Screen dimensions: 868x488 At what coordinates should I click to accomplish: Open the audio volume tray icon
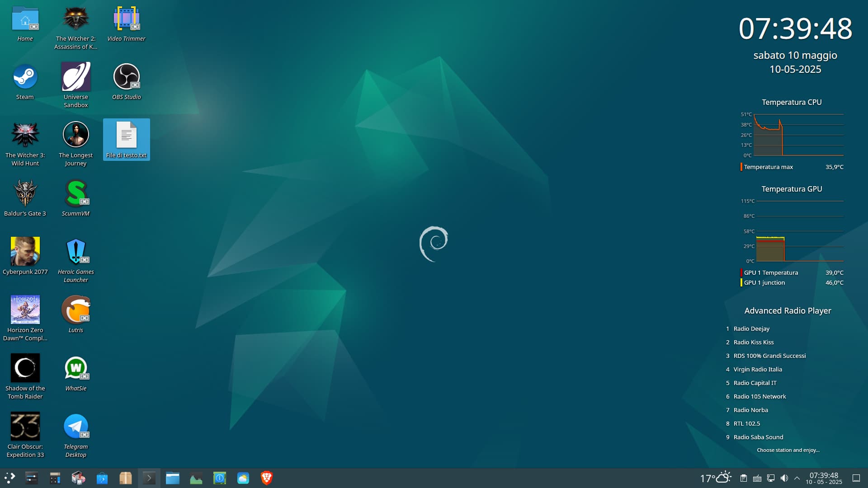tap(784, 478)
